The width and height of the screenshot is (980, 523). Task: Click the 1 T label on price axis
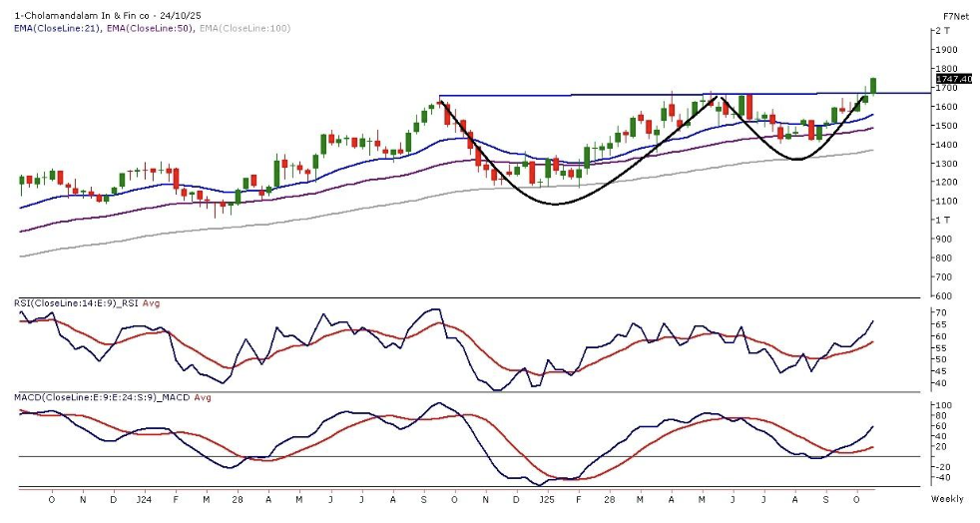942,221
